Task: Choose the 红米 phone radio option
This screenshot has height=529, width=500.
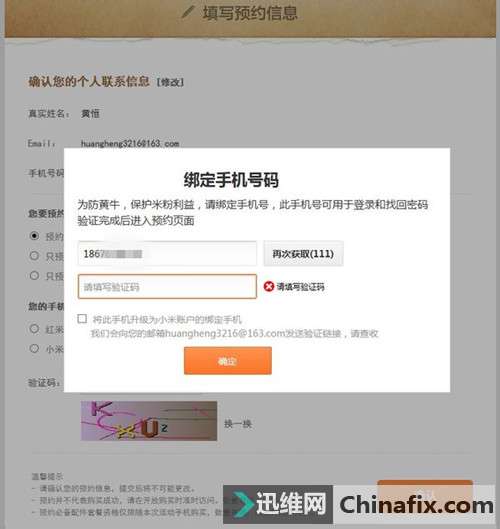Action: (34, 328)
